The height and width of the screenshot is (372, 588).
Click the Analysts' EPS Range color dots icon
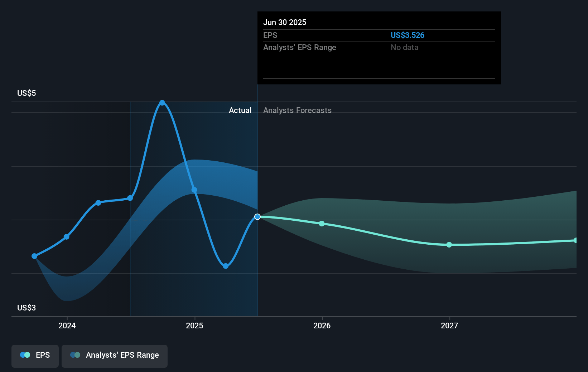point(75,355)
